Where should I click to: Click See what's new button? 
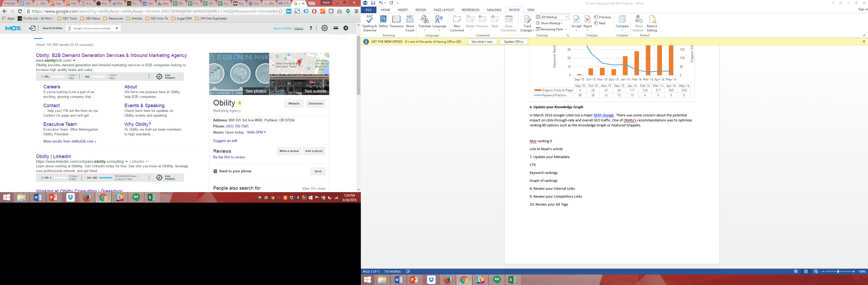point(482,42)
